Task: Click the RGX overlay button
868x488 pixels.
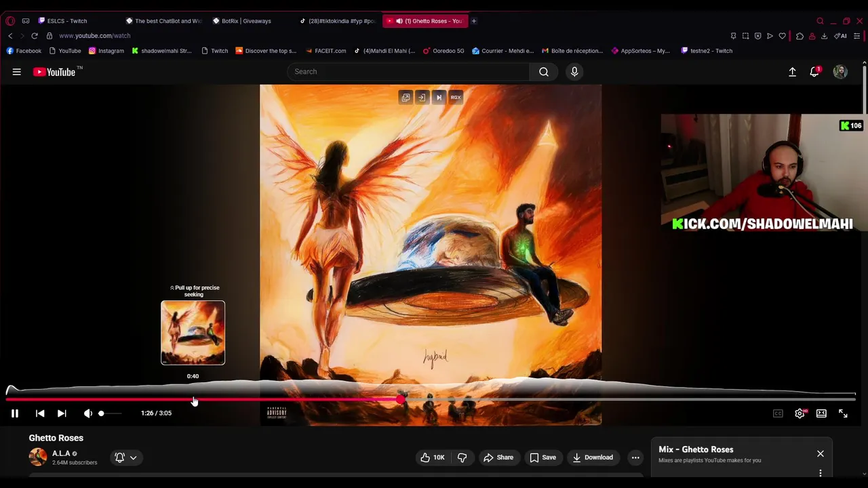Action: [x=456, y=97]
